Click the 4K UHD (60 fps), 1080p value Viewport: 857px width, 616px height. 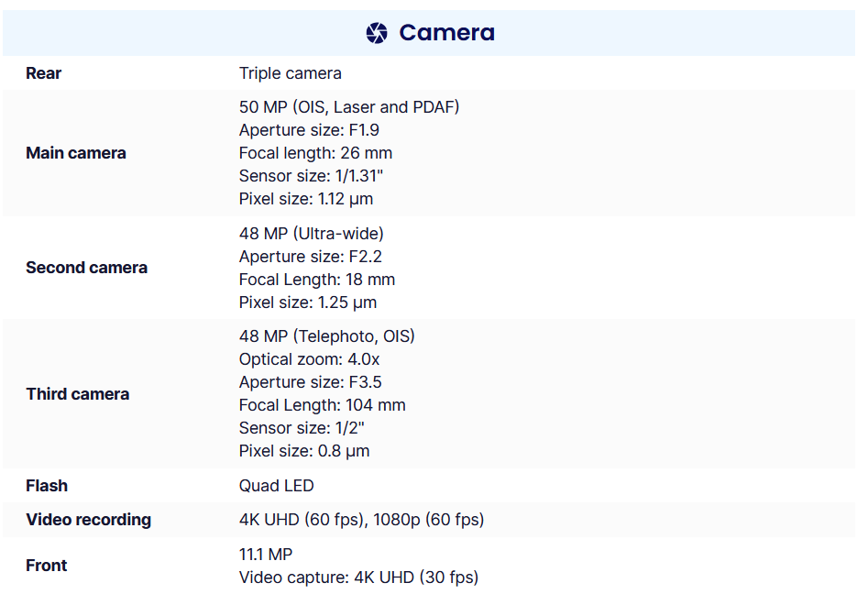click(x=361, y=520)
